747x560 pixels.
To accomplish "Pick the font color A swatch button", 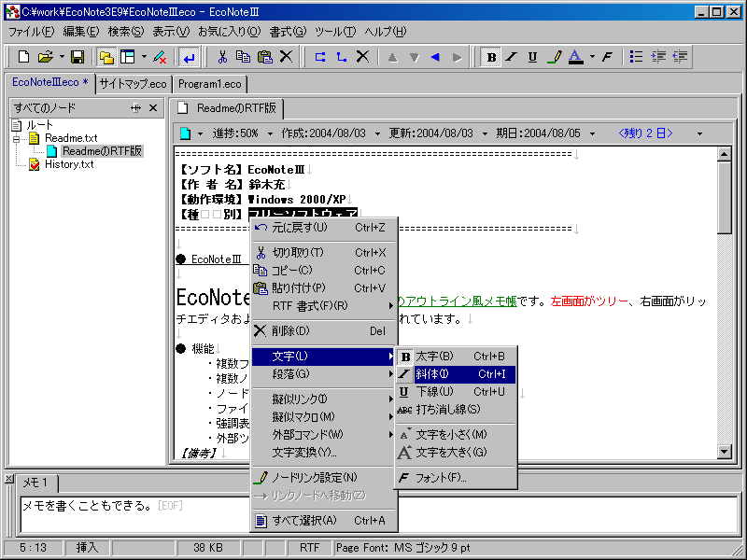I will [x=575, y=57].
